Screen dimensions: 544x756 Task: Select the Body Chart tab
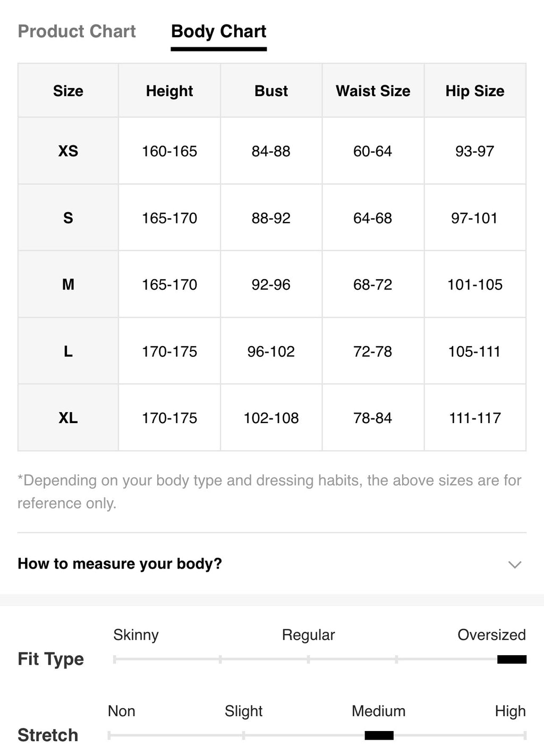(x=218, y=31)
